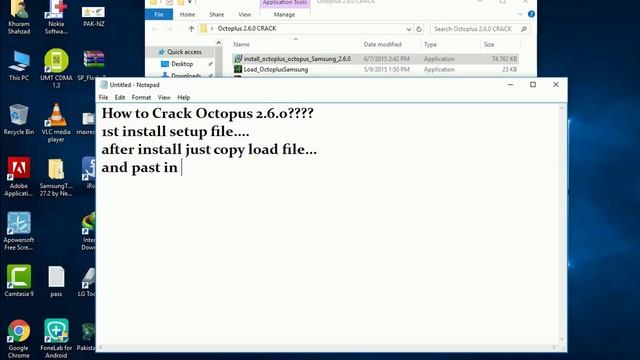This screenshot has height=360, width=640.
Task: Open Notepad File menu
Action: click(103, 98)
